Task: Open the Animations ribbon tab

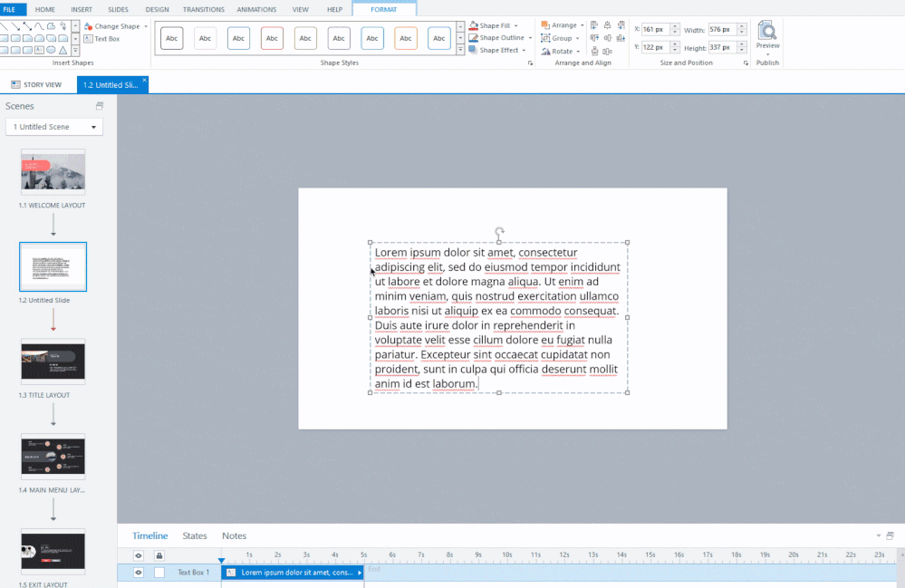Action: [256, 9]
